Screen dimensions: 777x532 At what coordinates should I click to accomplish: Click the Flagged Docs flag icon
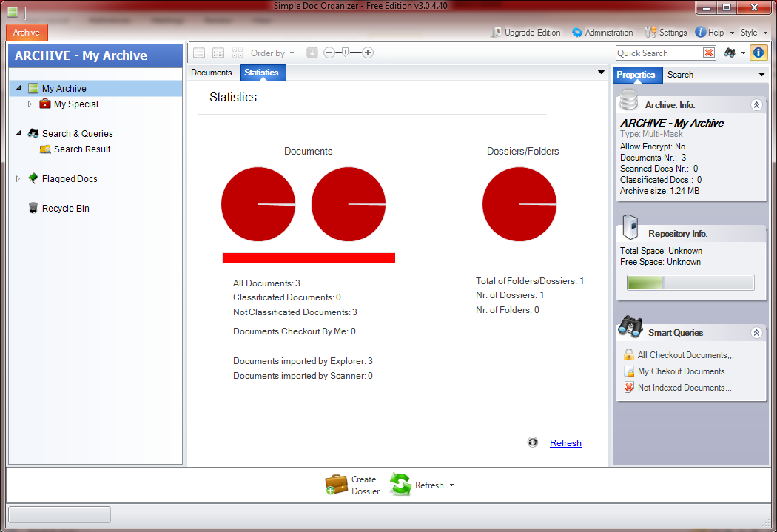pyautogui.click(x=33, y=178)
